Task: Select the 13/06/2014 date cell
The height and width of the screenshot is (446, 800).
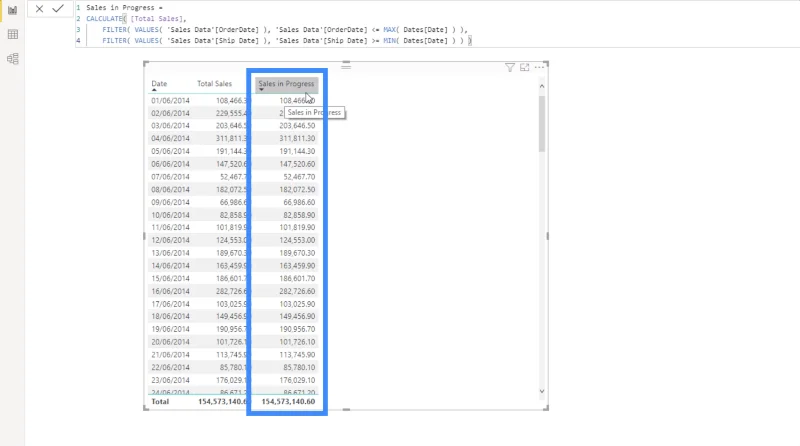Action: point(170,253)
